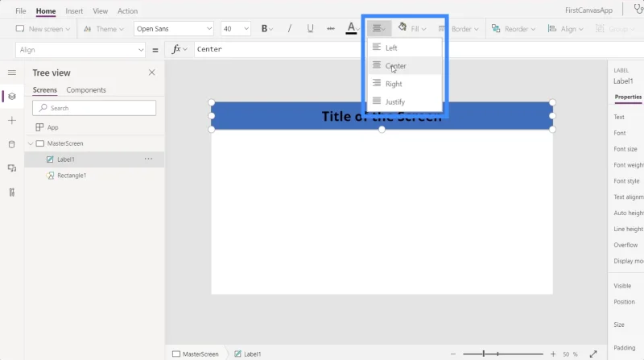
Task: Open the App checker stethoscope icon
Action: tap(638, 9)
